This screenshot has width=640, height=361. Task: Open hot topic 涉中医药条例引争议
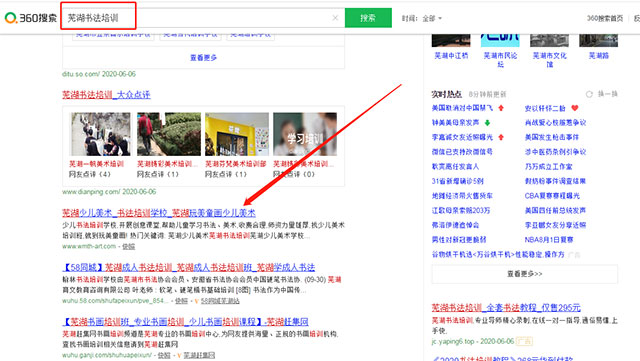pos(555,152)
